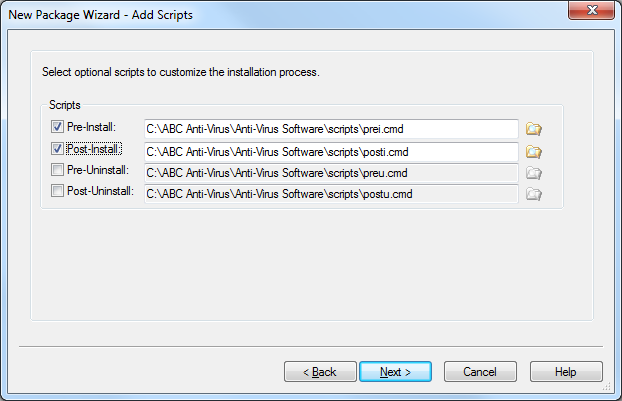This screenshot has height=401, width=622.
Task: Uncheck the Pre-Install checkbox
Action: (x=57, y=127)
